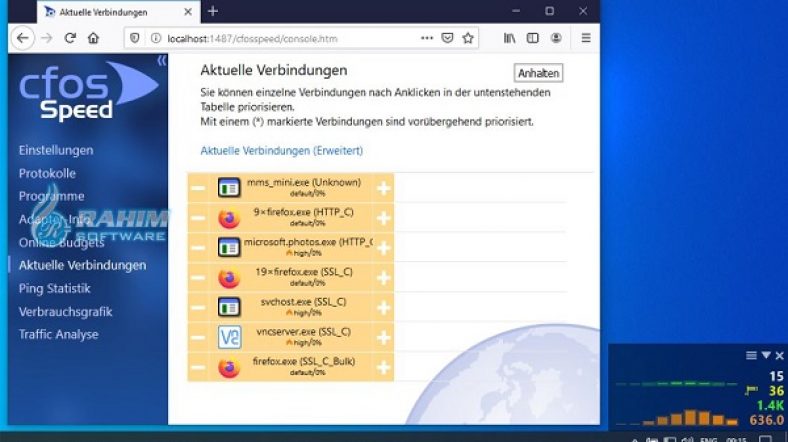
Task: Open Programme in the sidebar
Action: click(51, 196)
